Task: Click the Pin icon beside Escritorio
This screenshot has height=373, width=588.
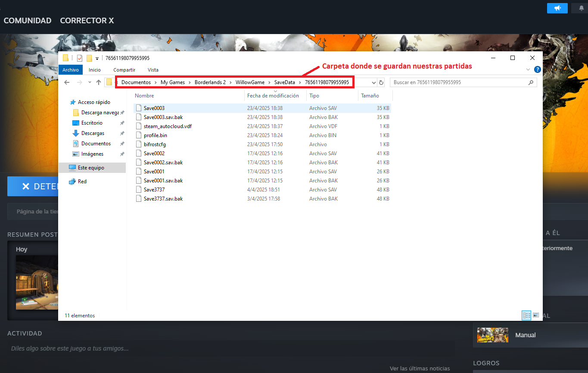Action: coord(122,123)
